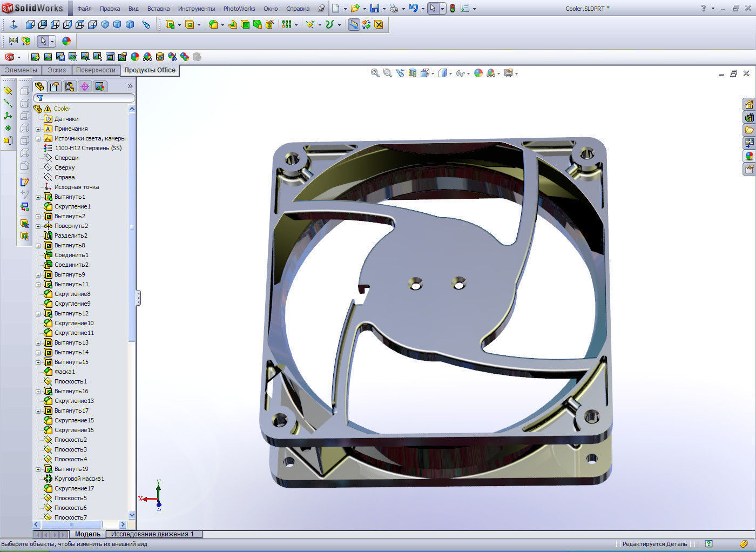Image resolution: width=756 pixels, height=552 pixels.
Task: Open the DimXpertManager crosshair tab icon
Action: pos(84,86)
